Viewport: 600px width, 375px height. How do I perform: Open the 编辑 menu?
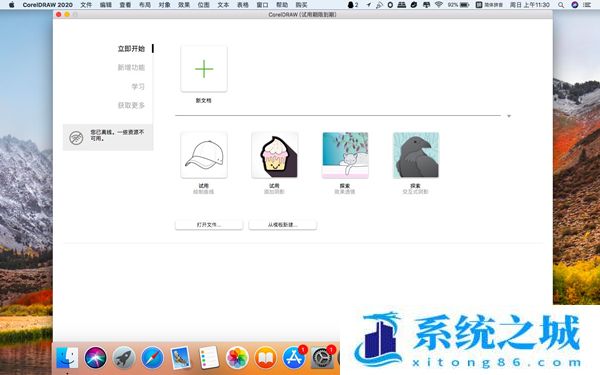(x=106, y=5)
